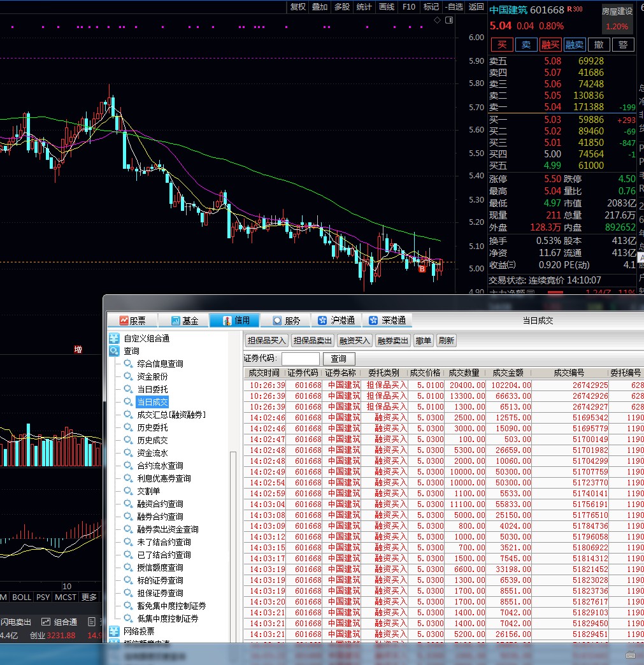
Task: Select the PSY indicator tab
Action: pyautogui.click(x=43, y=597)
